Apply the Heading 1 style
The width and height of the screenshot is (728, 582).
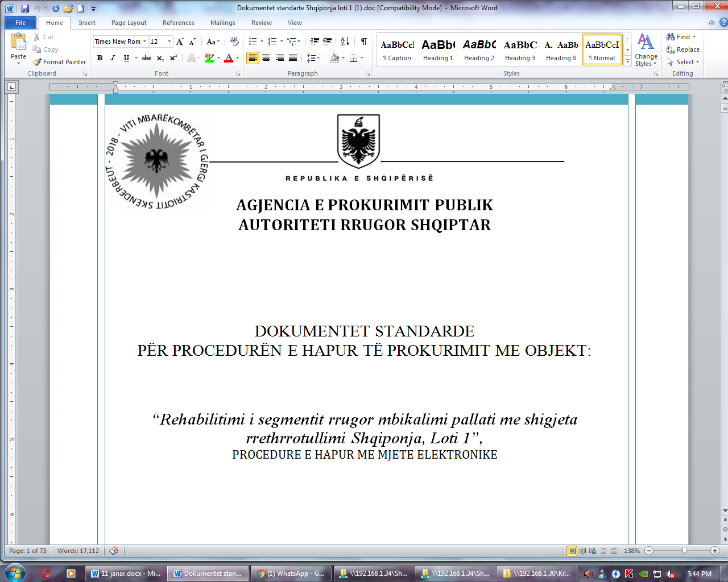(x=438, y=49)
